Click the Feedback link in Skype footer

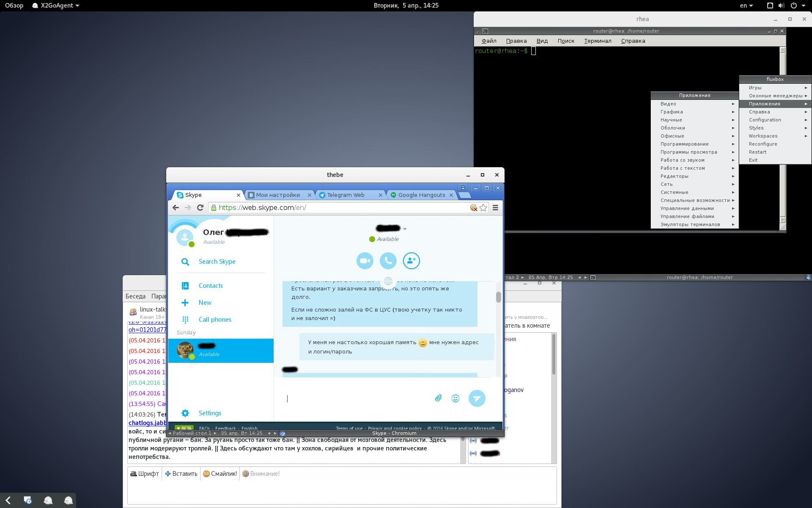[x=225, y=428]
